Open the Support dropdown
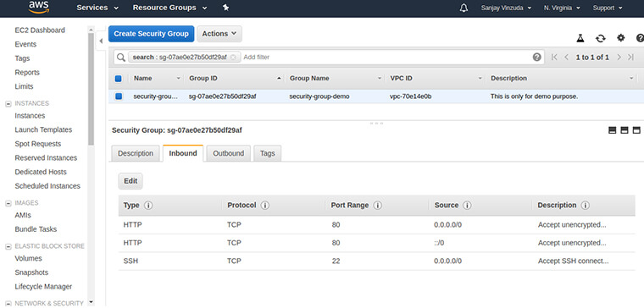This screenshot has width=644, height=308. point(608,8)
